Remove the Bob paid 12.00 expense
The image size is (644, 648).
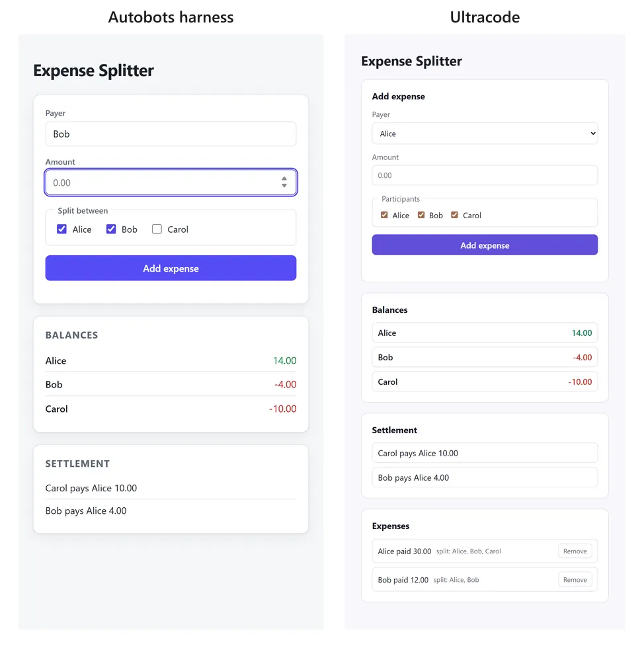coord(575,580)
